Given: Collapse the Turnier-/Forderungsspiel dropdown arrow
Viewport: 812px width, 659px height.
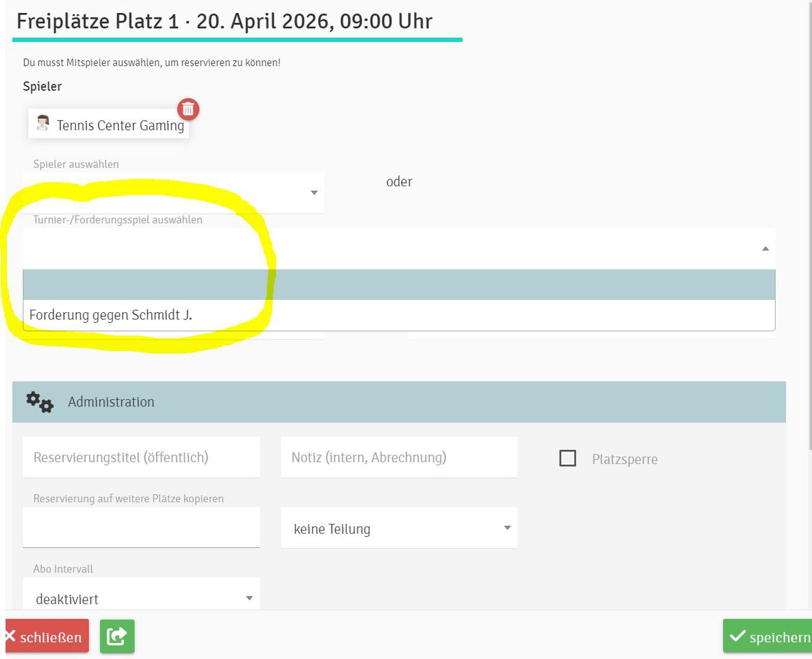Looking at the screenshot, I should click(765, 249).
